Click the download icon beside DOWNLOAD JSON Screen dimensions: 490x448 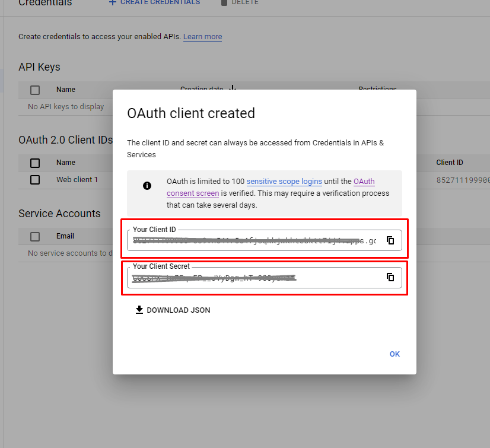pyautogui.click(x=139, y=310)
